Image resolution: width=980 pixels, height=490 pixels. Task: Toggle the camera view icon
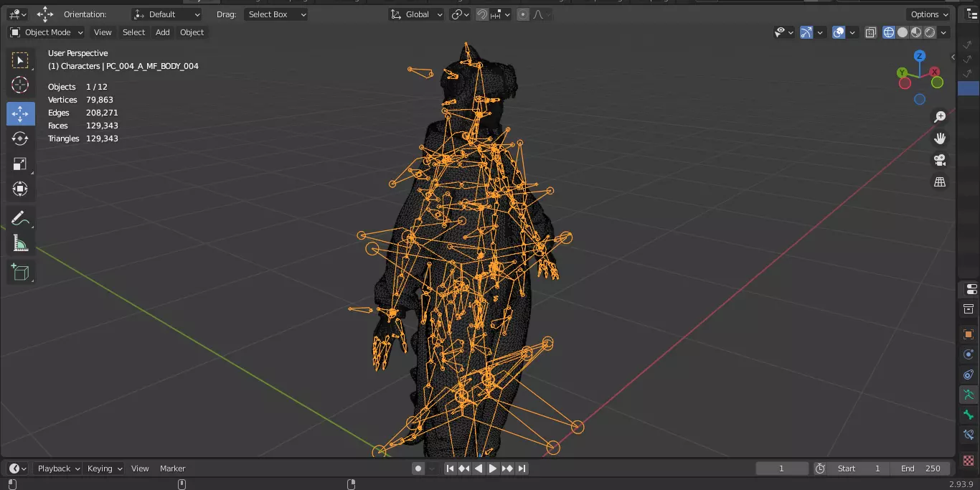pyautogui.click(x=940, y=160)
